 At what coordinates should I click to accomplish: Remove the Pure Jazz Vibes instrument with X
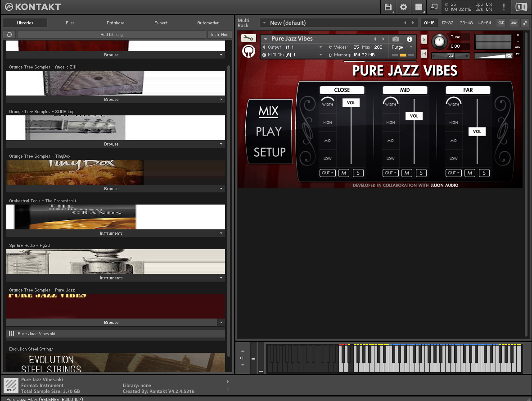click(x=518, y=35)
